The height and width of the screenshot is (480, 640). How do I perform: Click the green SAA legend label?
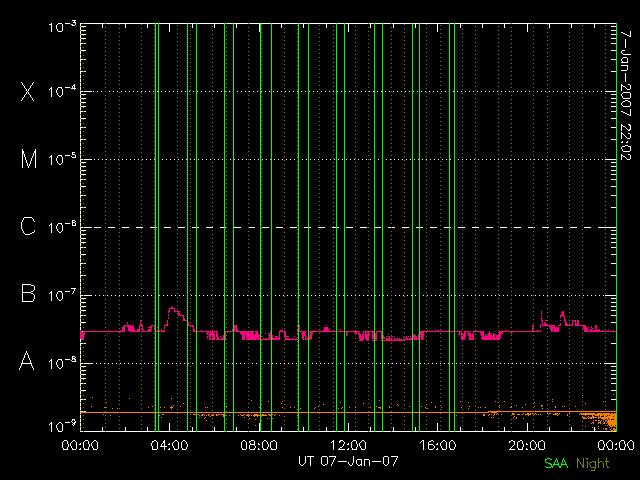pos(556,463)
